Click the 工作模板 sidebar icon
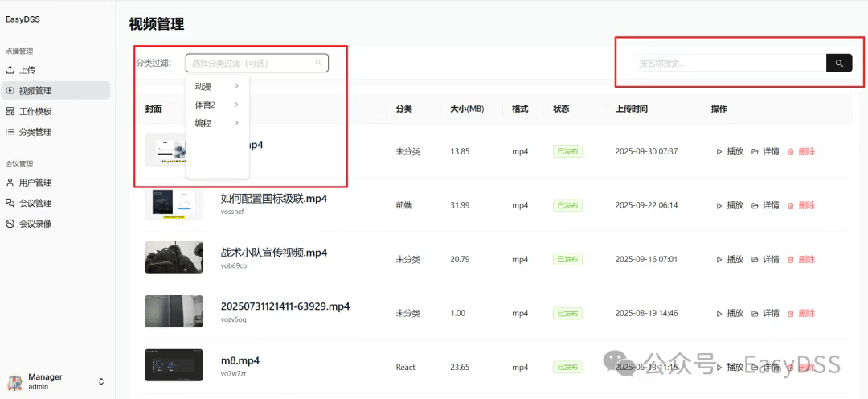 coord(10,112)
